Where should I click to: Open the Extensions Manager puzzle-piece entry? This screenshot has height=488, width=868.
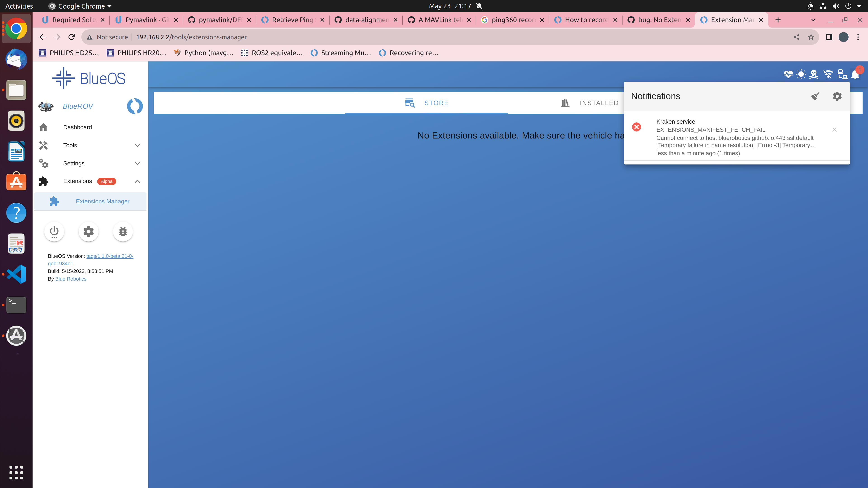(102, 201)
